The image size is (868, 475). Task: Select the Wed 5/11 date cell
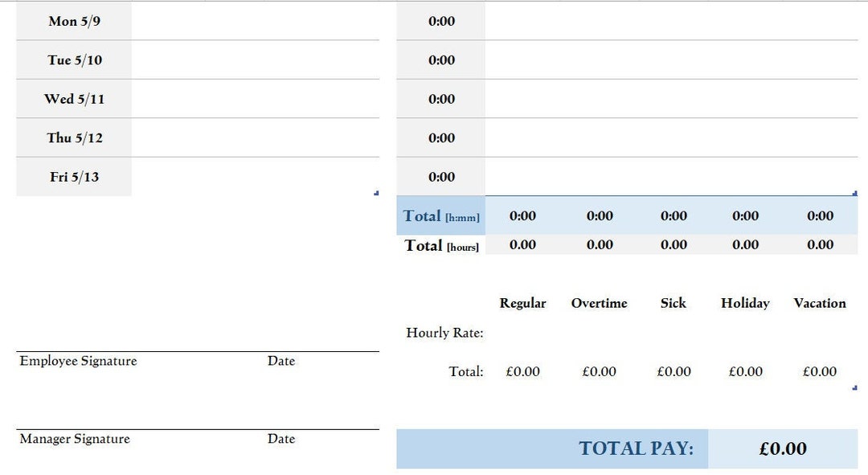73,99
